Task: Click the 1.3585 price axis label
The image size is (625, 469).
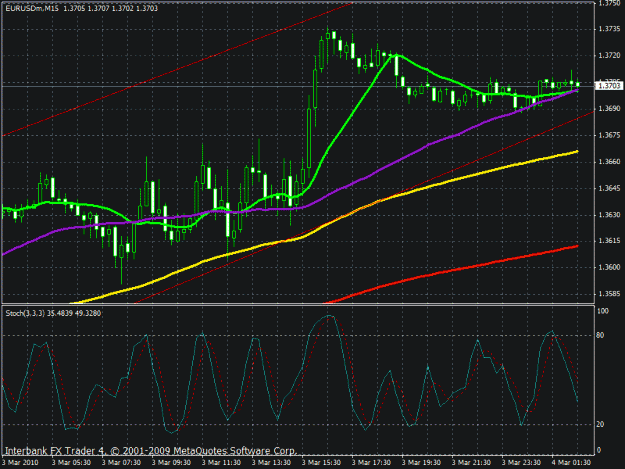Action: coord(609,294)
